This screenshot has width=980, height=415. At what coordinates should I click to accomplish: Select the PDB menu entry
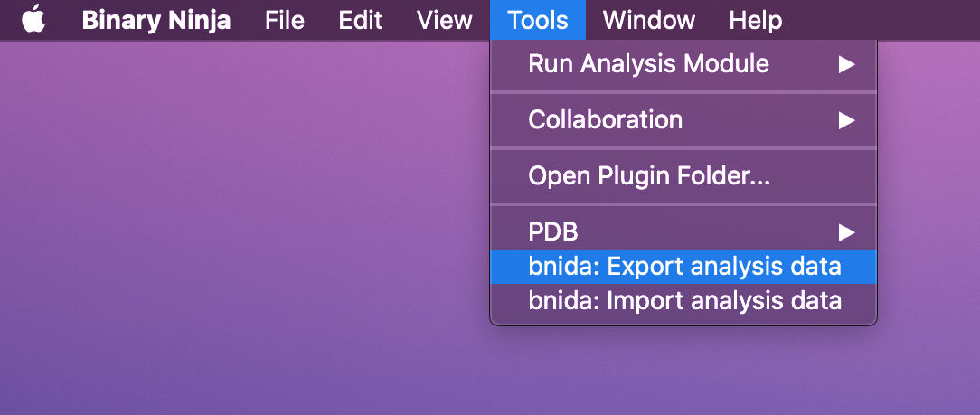[x=683, y=232]
